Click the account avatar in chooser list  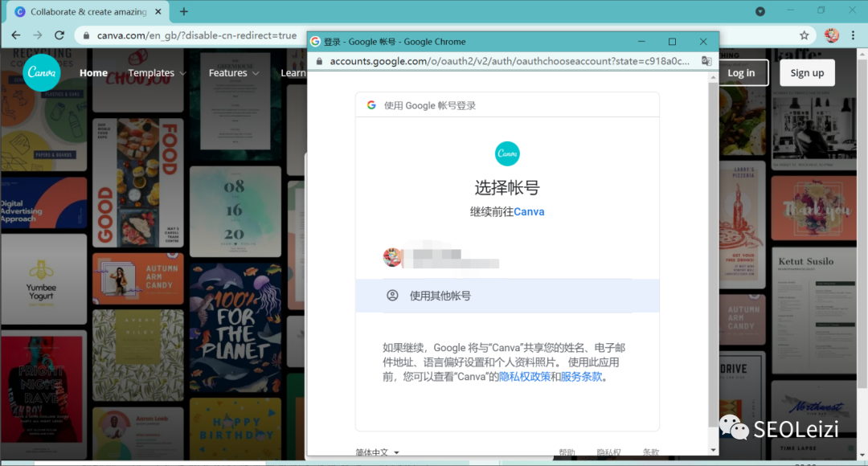(392, 257)
